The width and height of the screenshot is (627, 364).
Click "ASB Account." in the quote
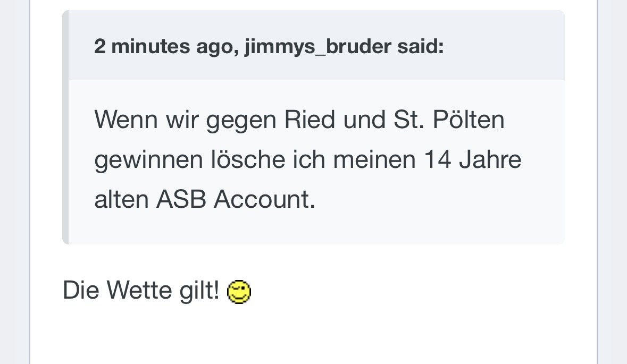point(236,200)
